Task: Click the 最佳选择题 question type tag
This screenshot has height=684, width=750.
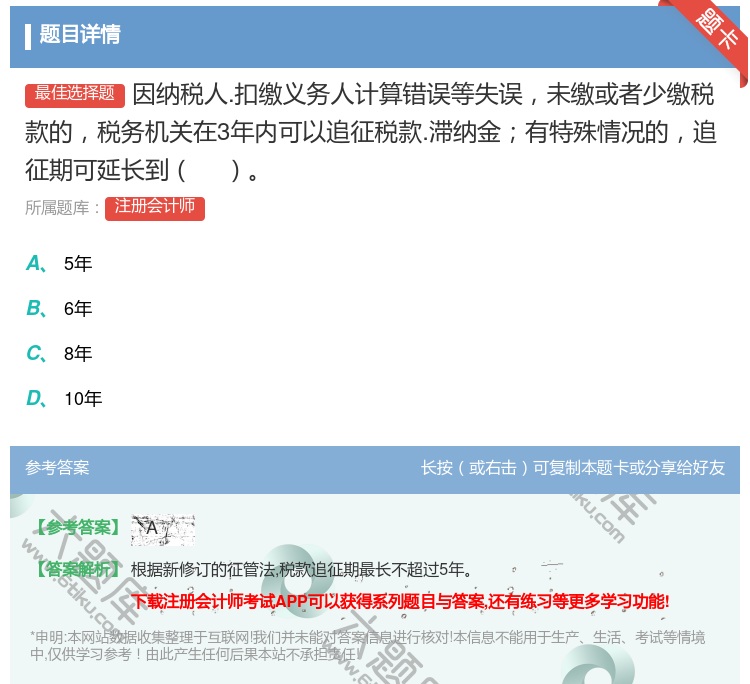Action: pos(75,94)
